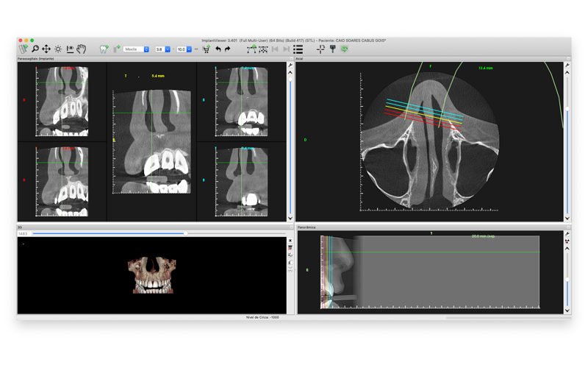Open the list view icon
588x368 pixels.
click(298, 49)
